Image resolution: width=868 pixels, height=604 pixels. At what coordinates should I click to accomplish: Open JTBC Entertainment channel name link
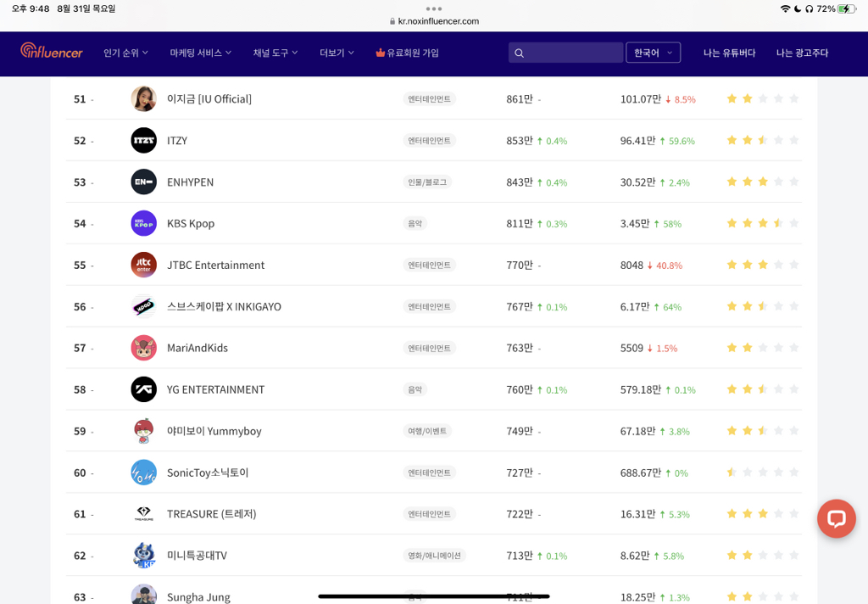216,265
